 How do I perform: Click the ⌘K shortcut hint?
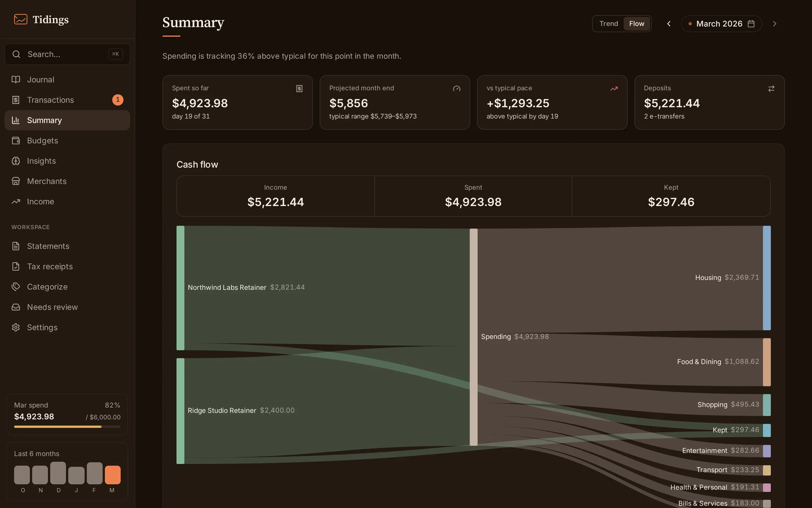click(115, 54)
